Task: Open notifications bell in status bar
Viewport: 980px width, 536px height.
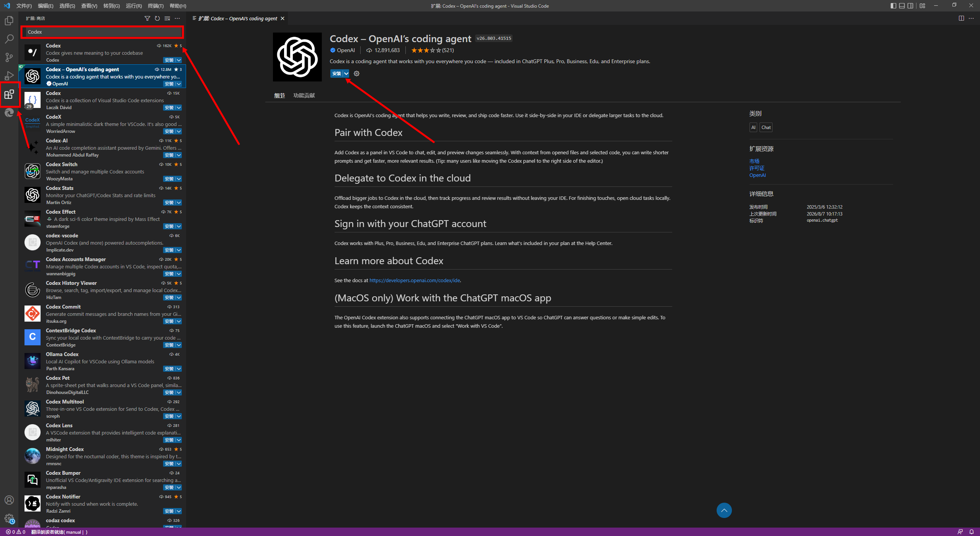Action: pos(971,532)
